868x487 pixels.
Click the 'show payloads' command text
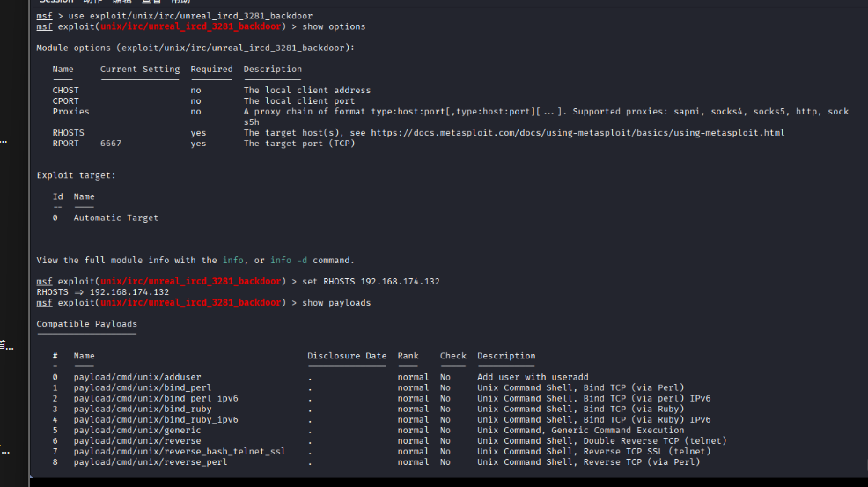[336, 303]
